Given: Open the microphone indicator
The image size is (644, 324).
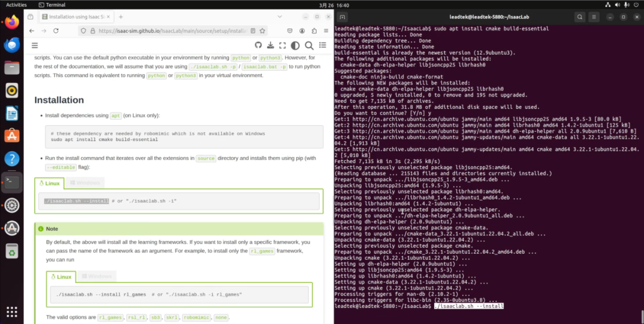Looking at the screenshot, I should coord(626,5).
